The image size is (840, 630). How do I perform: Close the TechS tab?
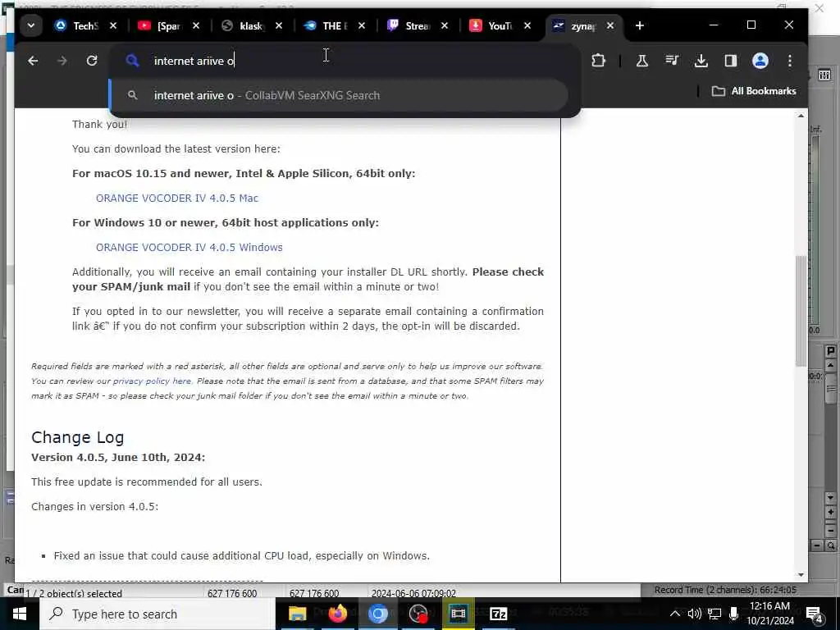[x=113, y=25]
